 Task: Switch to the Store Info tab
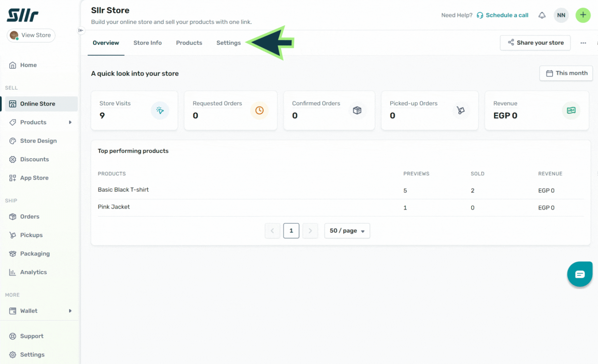click(147, 43)
